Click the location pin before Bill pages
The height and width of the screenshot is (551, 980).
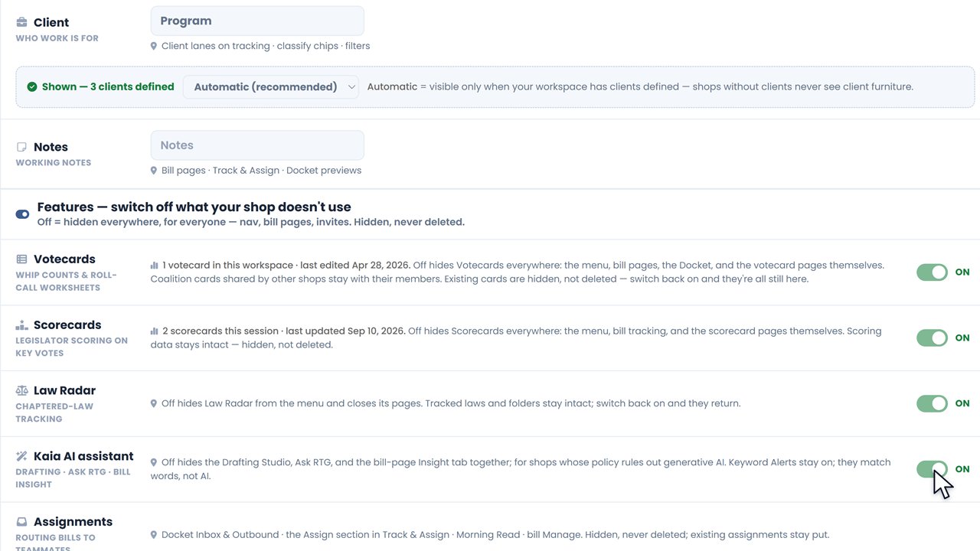[154, 171]
